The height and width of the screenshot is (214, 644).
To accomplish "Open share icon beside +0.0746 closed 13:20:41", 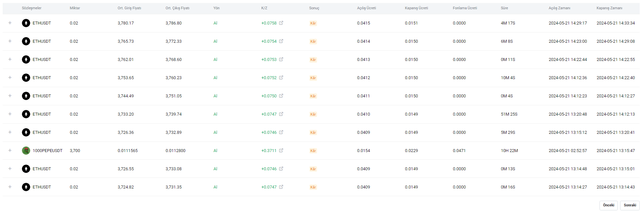I will [x=281, y=132].
